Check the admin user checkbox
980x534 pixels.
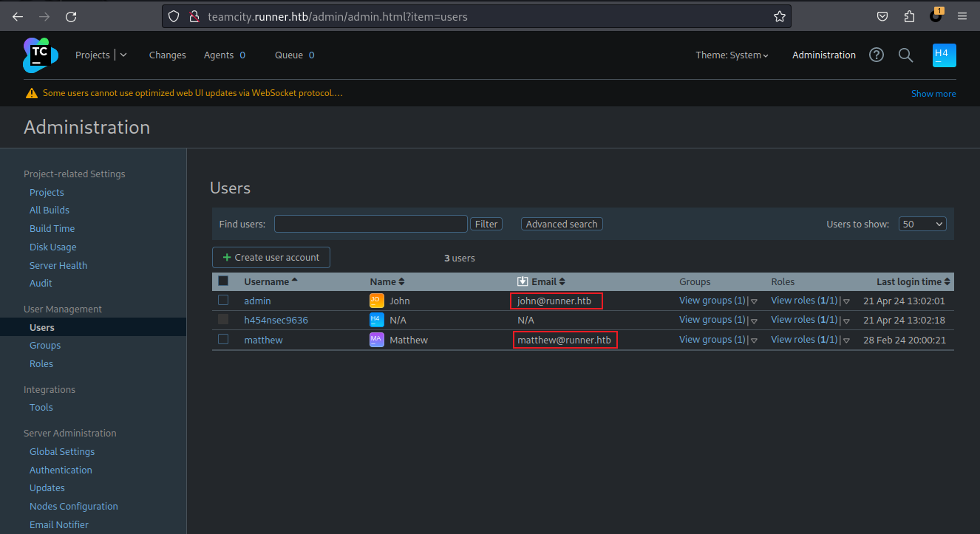click(223, 300)
